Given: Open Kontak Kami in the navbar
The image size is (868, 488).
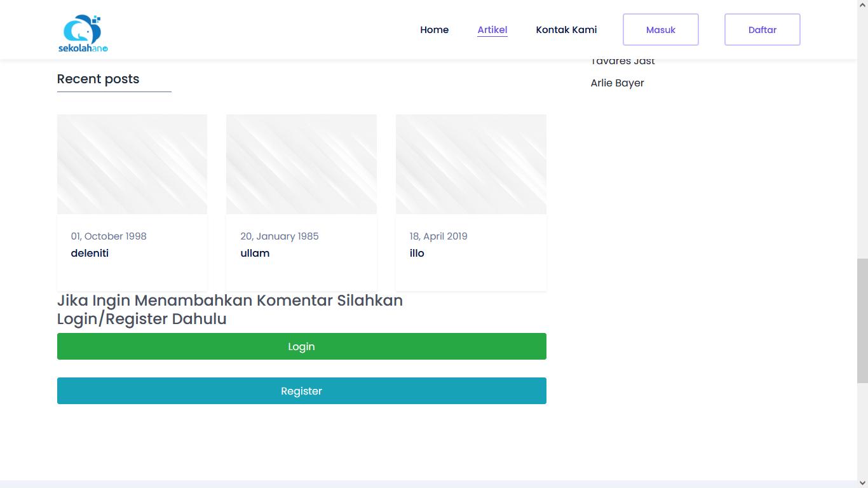Looking at the screenshot, I should (566, 30).
